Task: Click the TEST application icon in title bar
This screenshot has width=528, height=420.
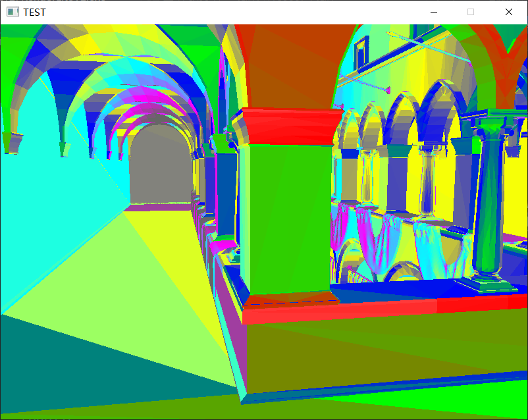Action: (11, 11)
